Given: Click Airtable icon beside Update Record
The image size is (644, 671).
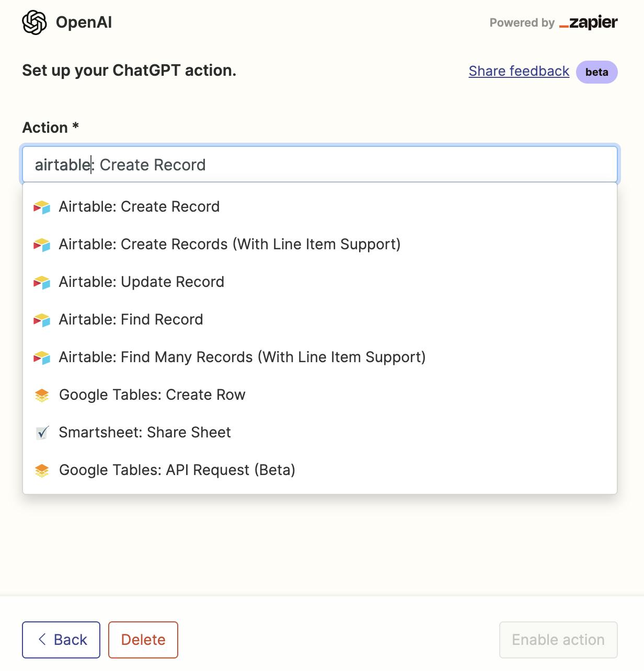Looking at the screenshot, I should coord(42,282).
